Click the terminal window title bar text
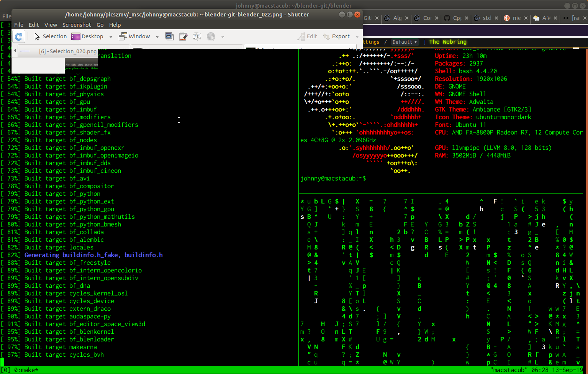Image resolution: width=588 pixels, height=374 pixels. pos(293,5)
